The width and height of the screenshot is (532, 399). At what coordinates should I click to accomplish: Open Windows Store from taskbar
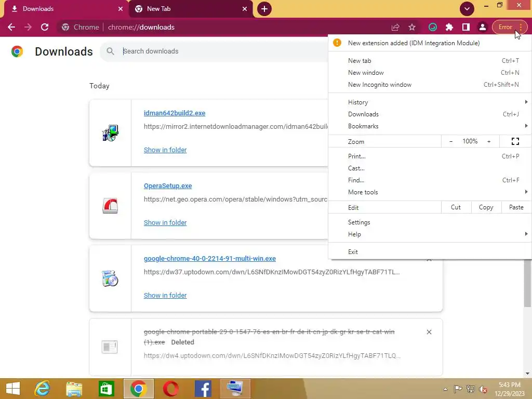coord(106,389)
